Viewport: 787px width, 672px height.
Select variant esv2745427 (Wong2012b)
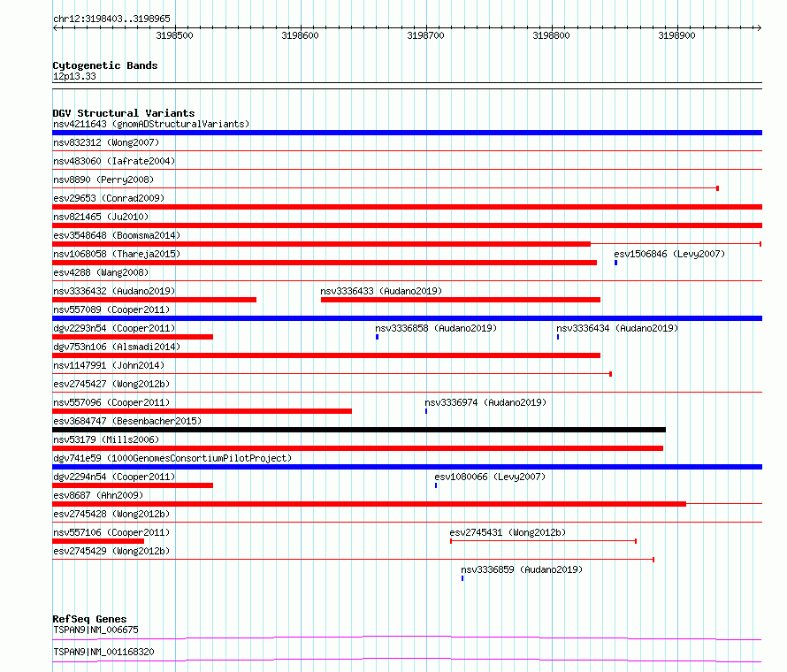[111, 384]
